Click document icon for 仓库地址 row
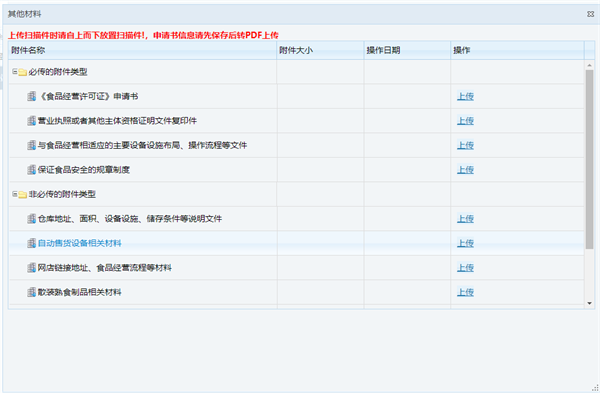Viewport: 600px width, 393px height. (31, 219)
